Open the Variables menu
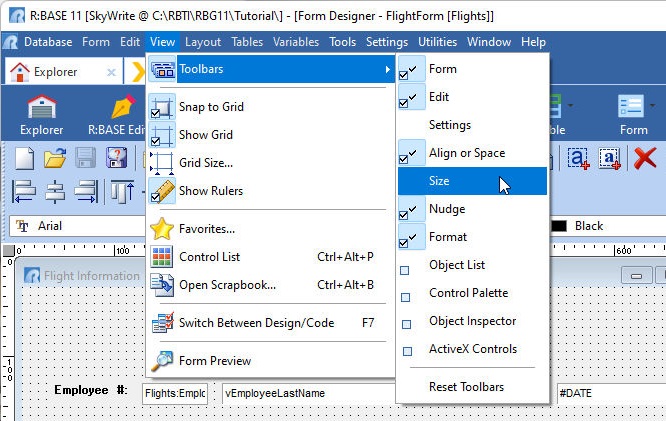666x421 pixels. [x=296, y=42]
